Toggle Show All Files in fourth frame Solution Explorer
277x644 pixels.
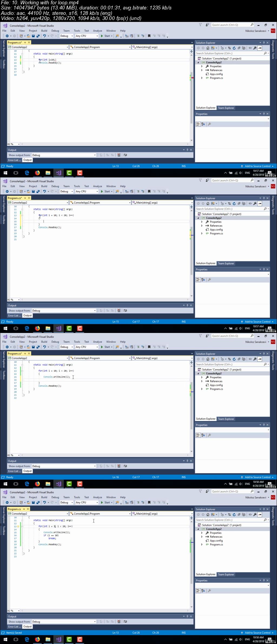pos(244,514)
